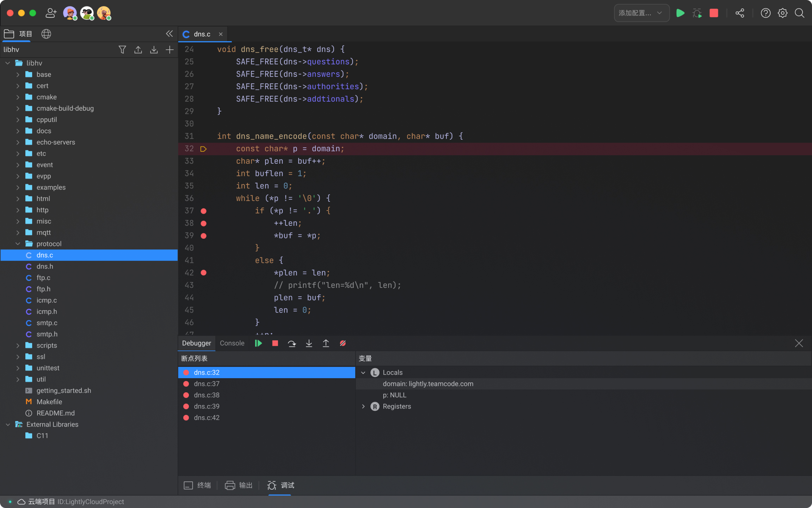
Task: Select dns.c:38 in breakpoint list
Action: coord(266,395)
